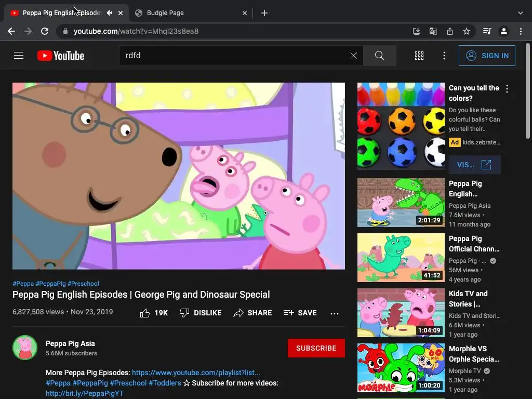Image resolution: width=532 pixels, height=399 pixels.
Task: Open more actions ellipsis under the video
Action: tap(335, 313)
